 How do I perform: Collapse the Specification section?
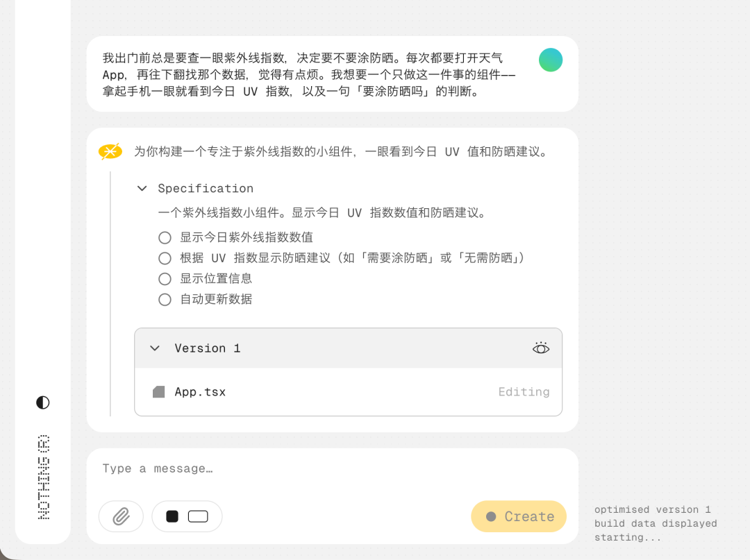point(142,188)
